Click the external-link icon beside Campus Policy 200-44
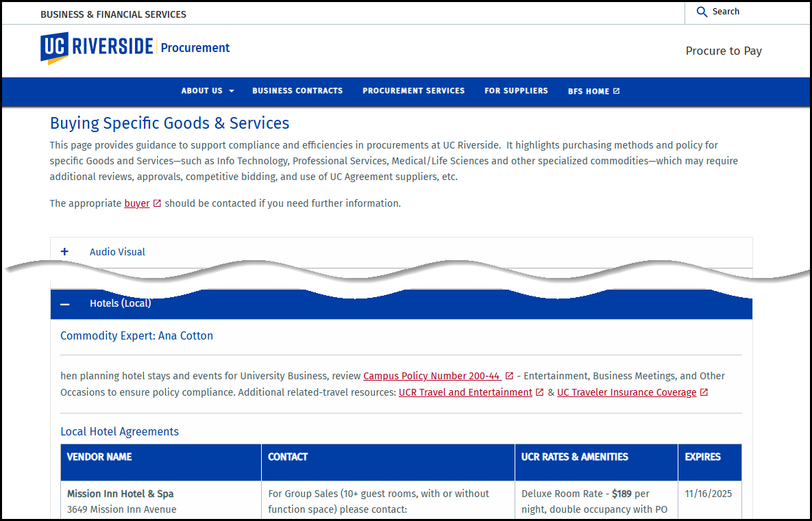The image size is (812, 521). coord(508,374)
